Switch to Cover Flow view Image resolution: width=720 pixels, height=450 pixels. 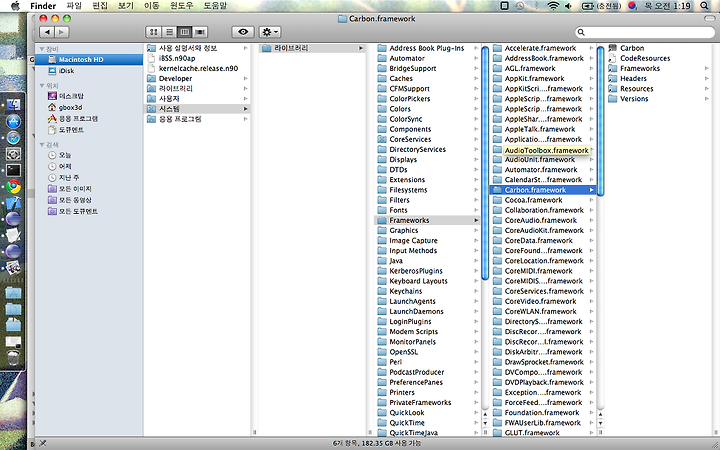(200, 32)
